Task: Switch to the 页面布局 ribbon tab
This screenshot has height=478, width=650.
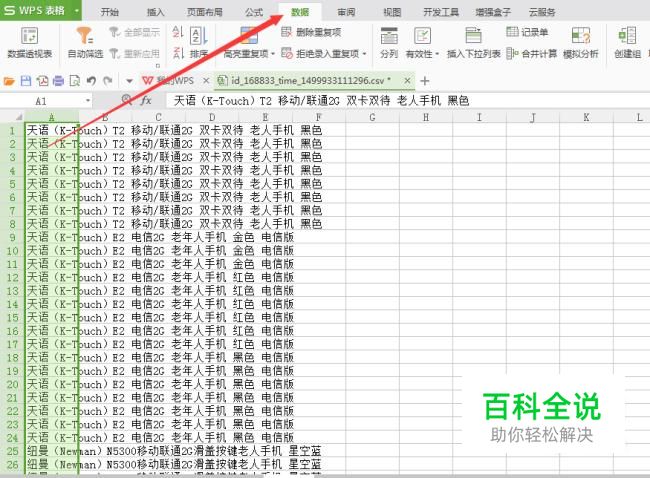Action: (x=204, y=12)
